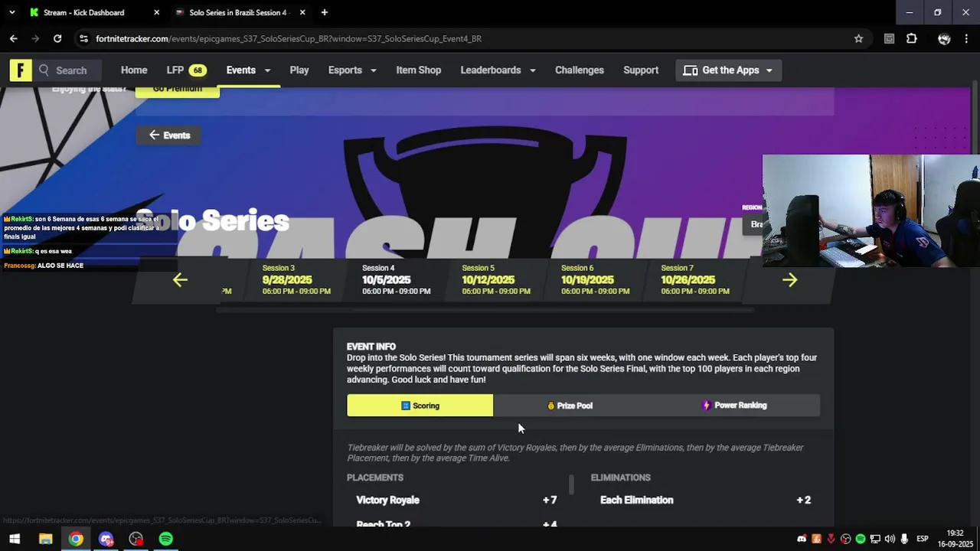Open the volume speaker icon in tray

pyautogui.click(x=890, y=539)
